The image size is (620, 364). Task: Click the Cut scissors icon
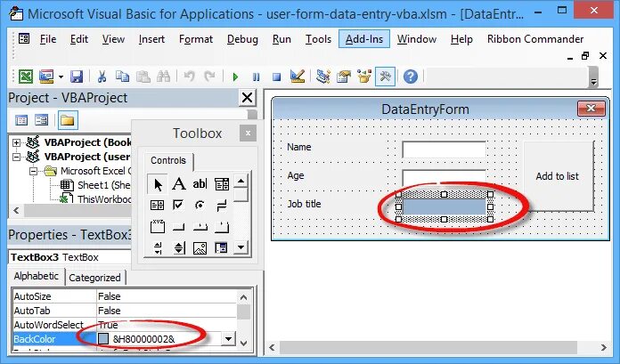point(102,76)
